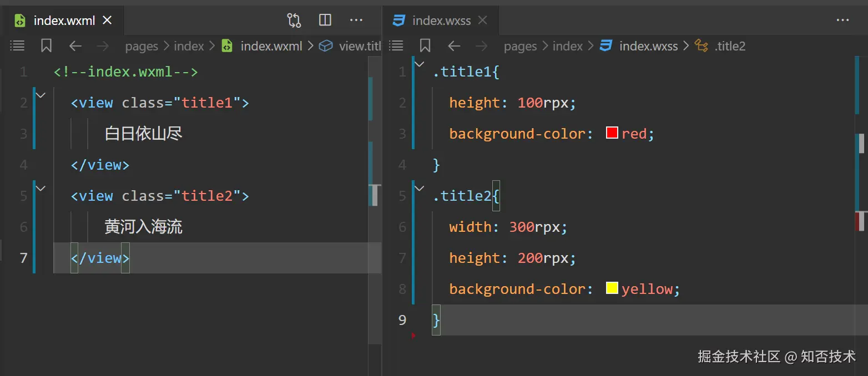This screenshot has width=868, height=376.
Task: Click pages breadcrumb in right editor
Action: click(520, 47)
